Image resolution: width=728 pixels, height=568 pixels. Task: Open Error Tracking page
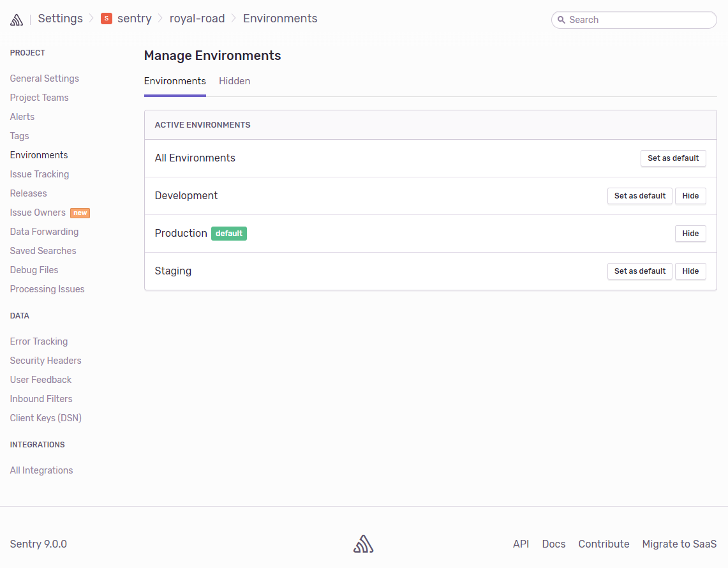39,341
